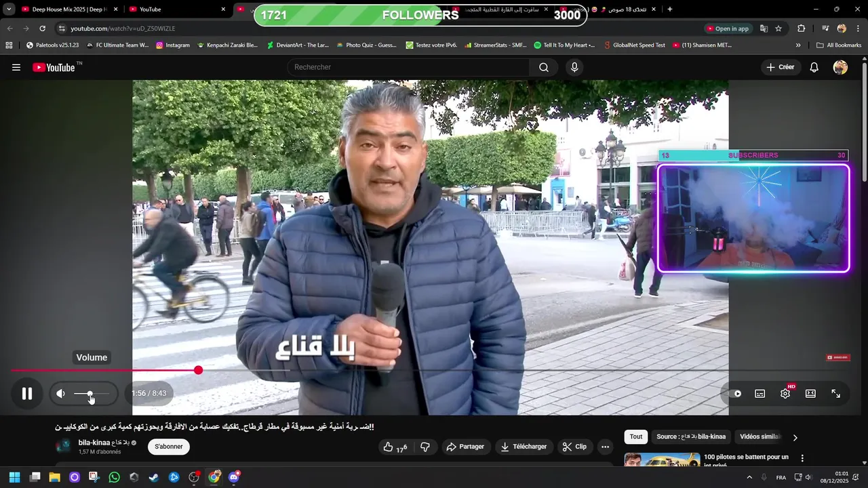Image resolution: width=868 pixels, height=488 pixels.
Task: Click the Partager share button
Action: 466,447
